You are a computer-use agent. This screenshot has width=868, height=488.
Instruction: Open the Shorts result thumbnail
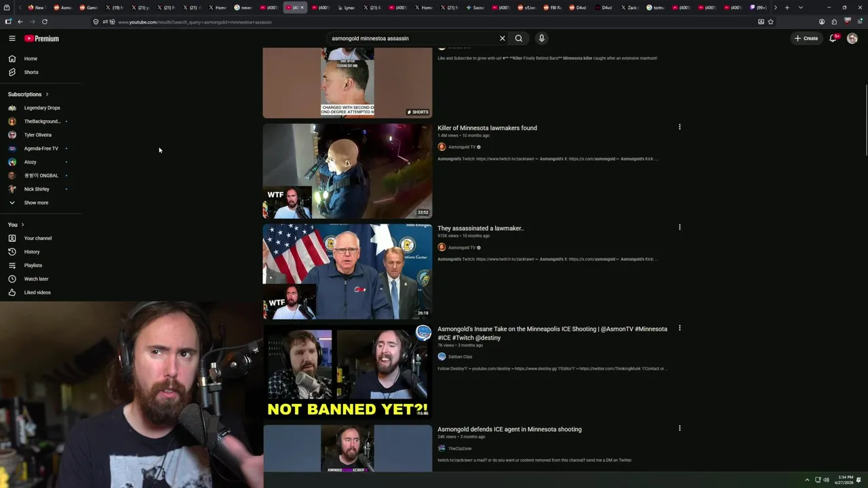(x=347, y=83)
